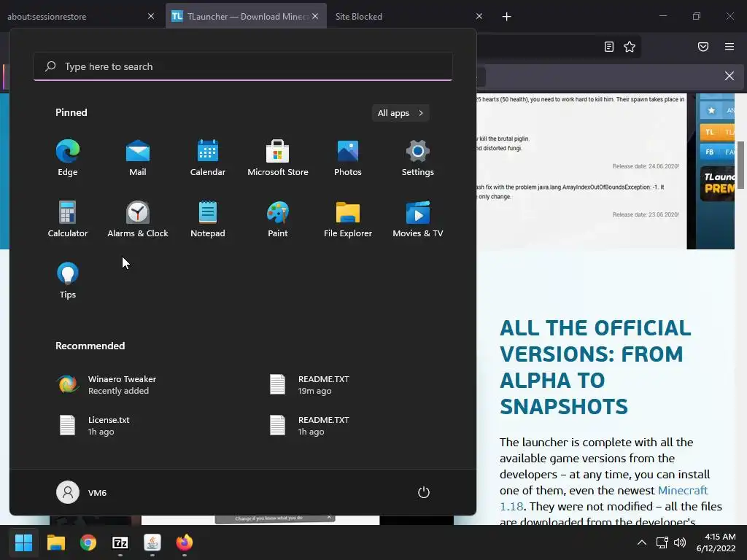Close the about:sessionrestore tab
The image size is (747, 560).
pos(151,16)
